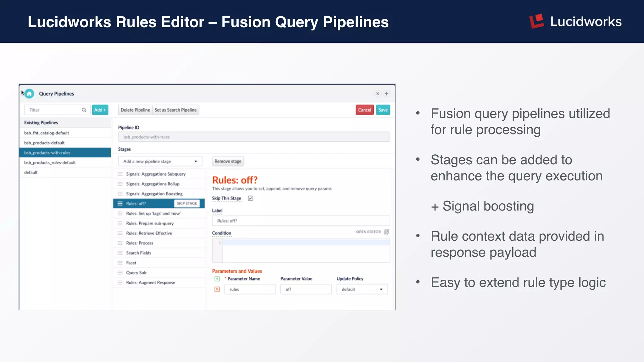The height and width of the screenshot is (362, 644).
Task: Click the Label input field
Action: click(x=301, y=221)
